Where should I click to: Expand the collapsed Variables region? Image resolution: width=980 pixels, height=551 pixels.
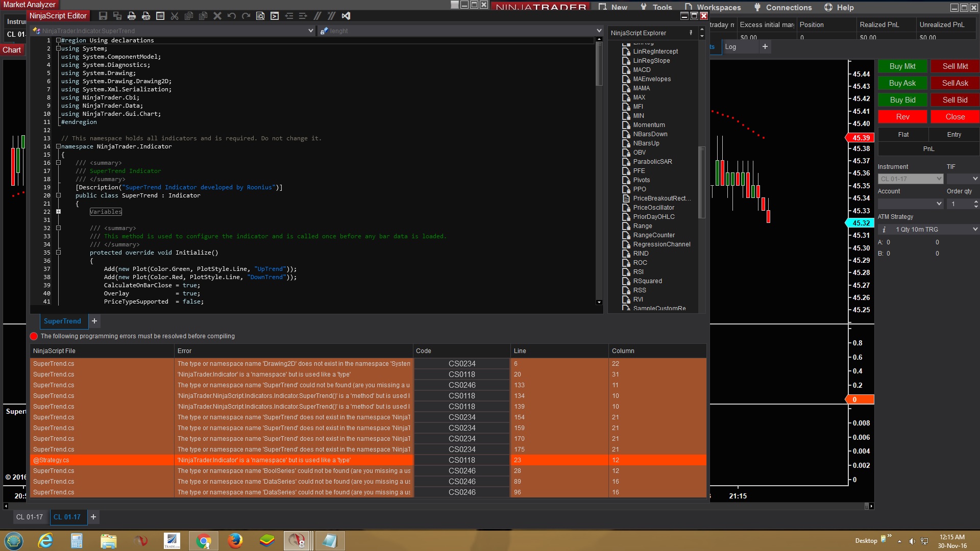(x=58, y=212)
